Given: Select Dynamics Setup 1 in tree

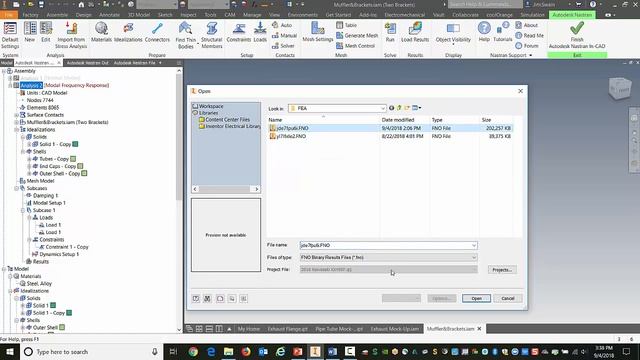Looking at the screenshot, I should point(59,254).
